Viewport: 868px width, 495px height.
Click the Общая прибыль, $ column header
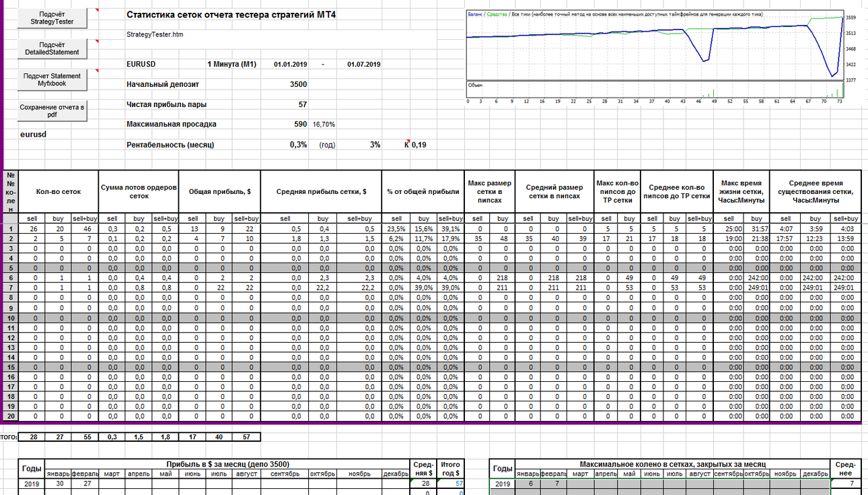(x=219, y=192)
